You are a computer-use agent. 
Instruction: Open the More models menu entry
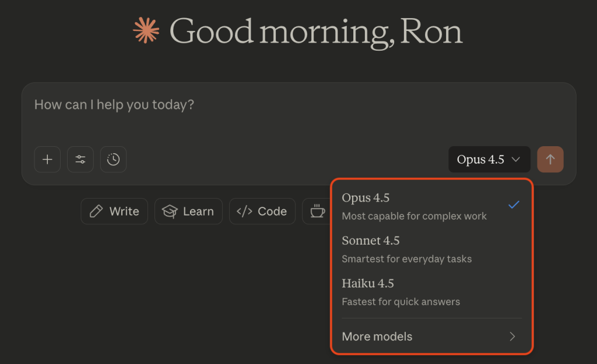(x=377, y=337)
